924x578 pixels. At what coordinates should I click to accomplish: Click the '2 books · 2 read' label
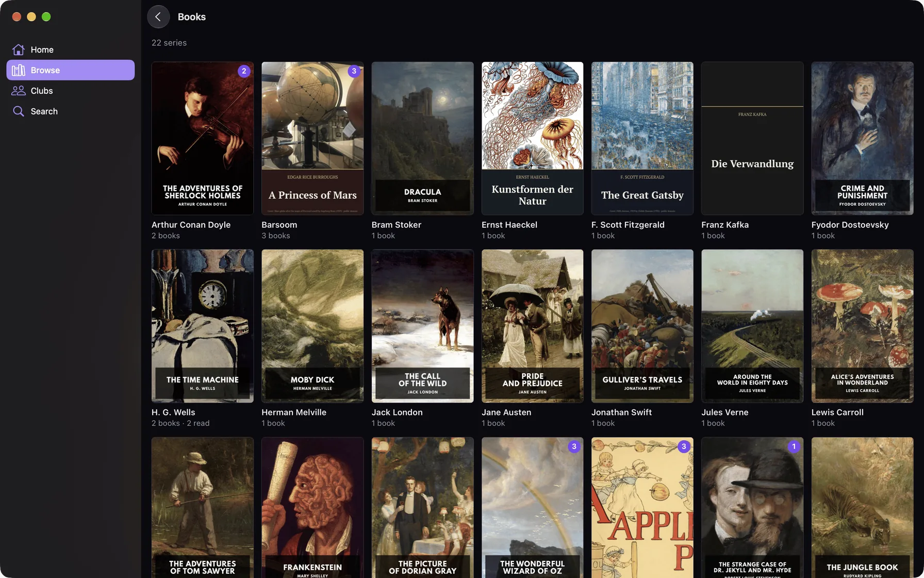[x=180, y=423]
